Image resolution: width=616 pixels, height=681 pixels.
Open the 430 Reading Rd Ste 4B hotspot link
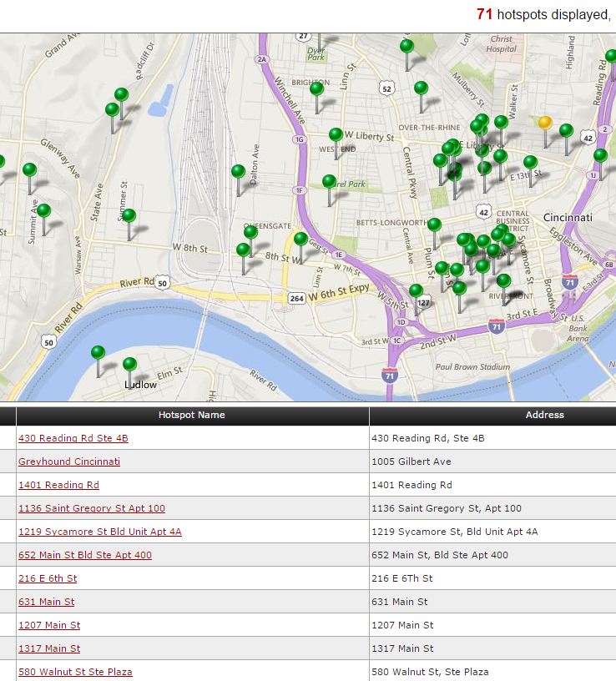[73, 438]
